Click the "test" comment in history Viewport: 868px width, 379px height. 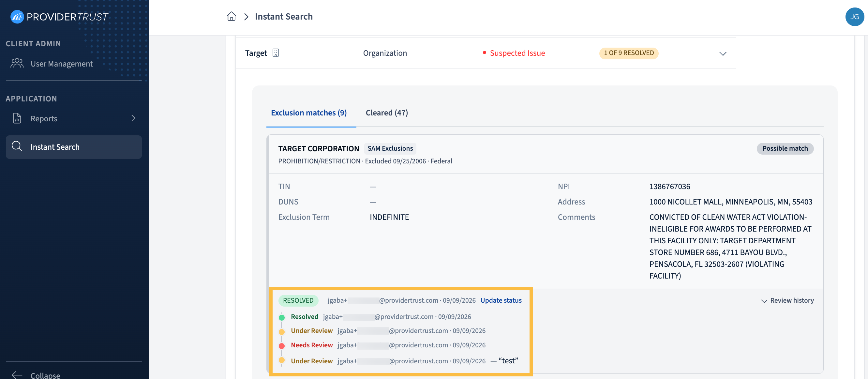[508, 360]
